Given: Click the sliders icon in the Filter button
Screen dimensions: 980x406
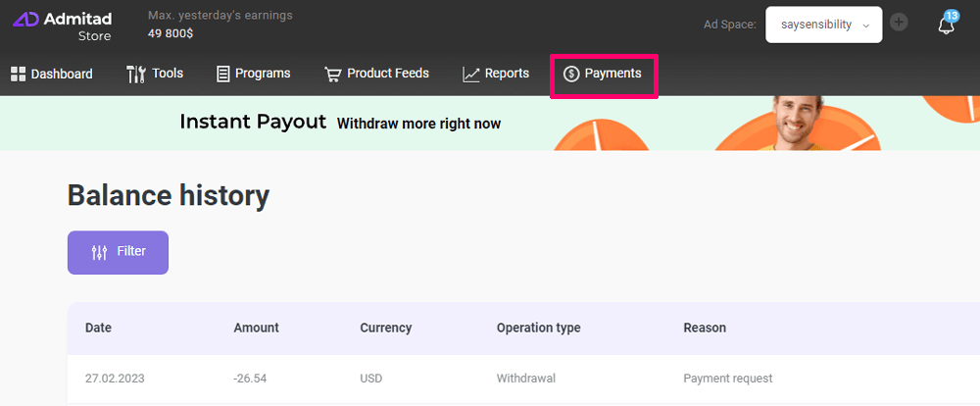Looking at the screenshot, I should click(x=99, y=252).
